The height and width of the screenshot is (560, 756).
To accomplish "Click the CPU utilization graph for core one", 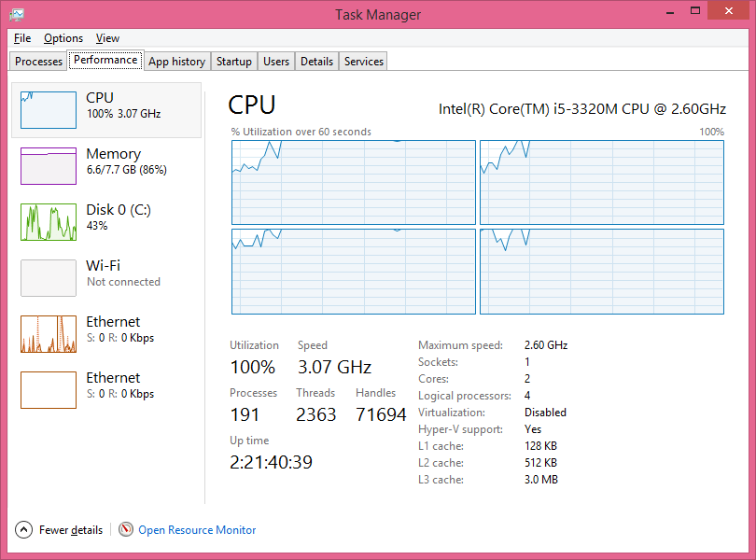I will coord(353,182).
